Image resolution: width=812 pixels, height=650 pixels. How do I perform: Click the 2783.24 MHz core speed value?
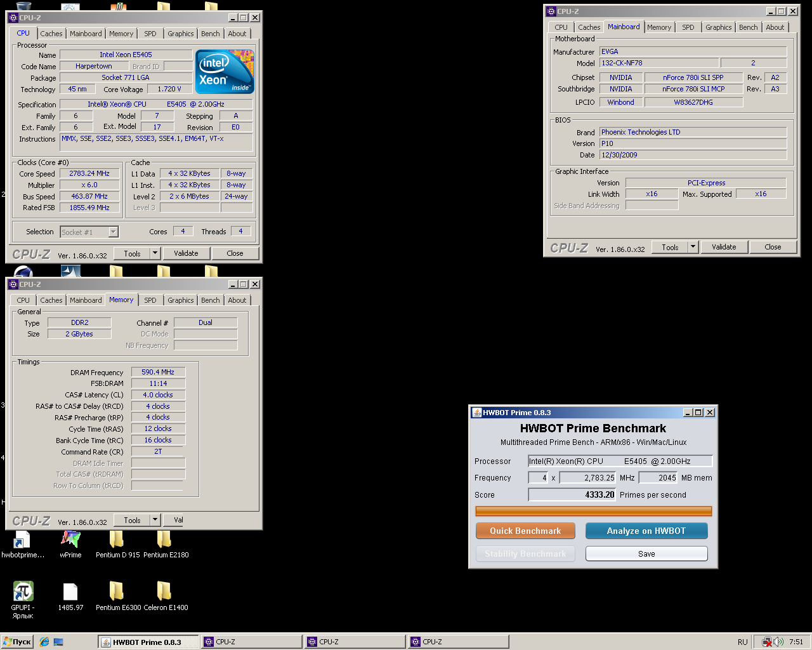click(x=89, y=173)
